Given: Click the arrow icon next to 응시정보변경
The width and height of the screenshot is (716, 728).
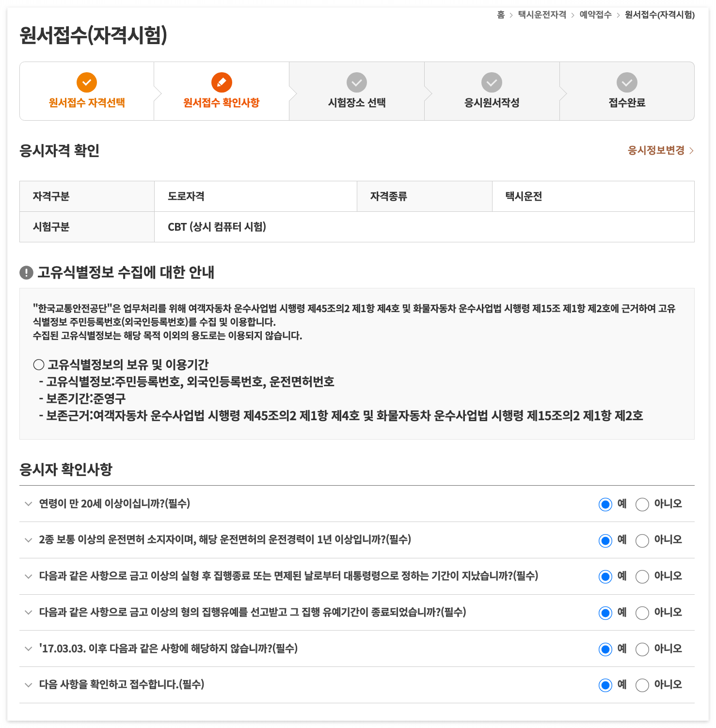Looking at the screenshot, I should [x=691, y=151].
